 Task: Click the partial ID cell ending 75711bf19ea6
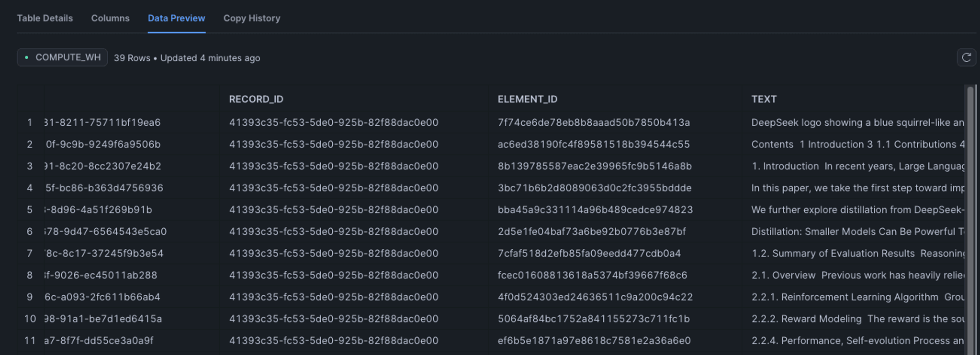[131, 122]
